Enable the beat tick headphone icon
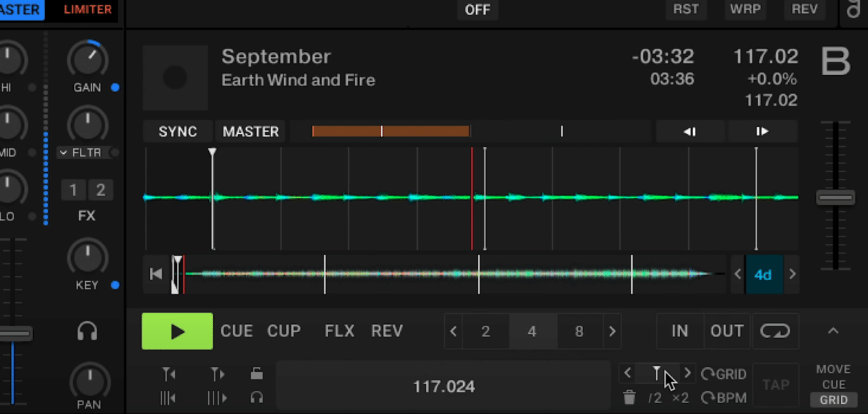 [256, 398]
